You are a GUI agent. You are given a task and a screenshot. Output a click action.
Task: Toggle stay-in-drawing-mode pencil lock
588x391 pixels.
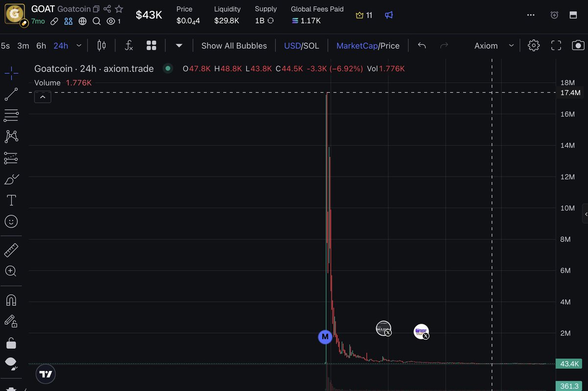(11, 321)
